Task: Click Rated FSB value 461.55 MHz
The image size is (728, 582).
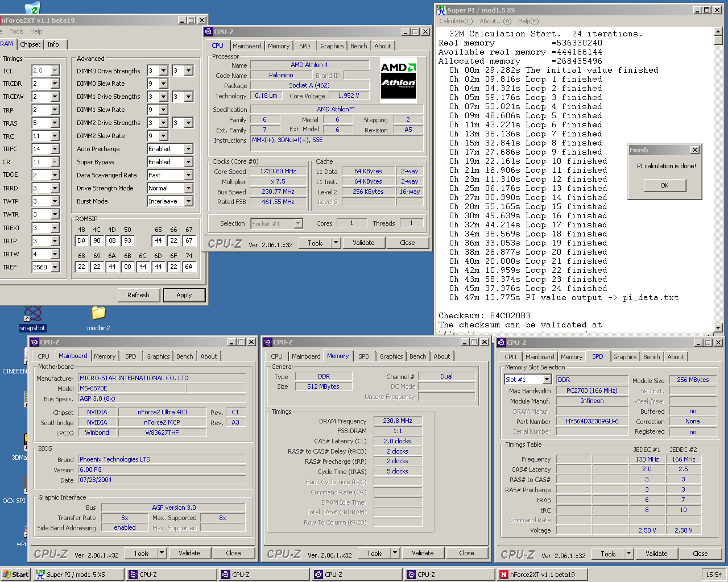Action: pos(278,202)
